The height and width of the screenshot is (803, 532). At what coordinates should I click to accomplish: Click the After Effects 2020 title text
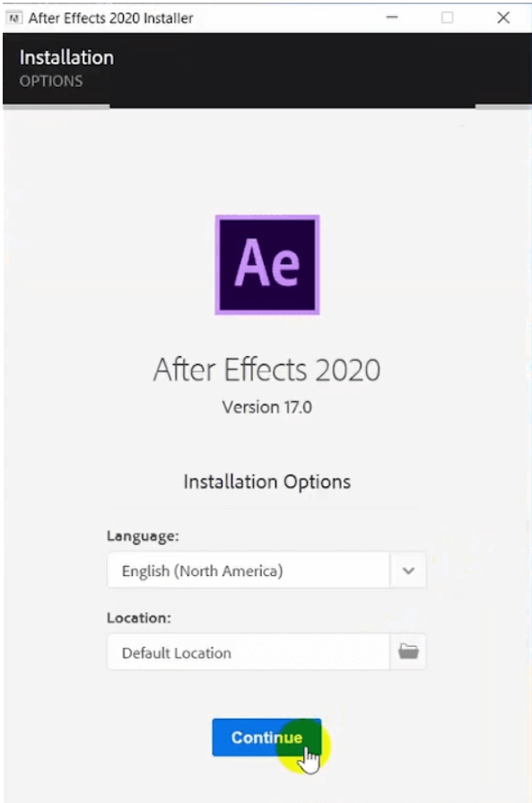[266, 368]
